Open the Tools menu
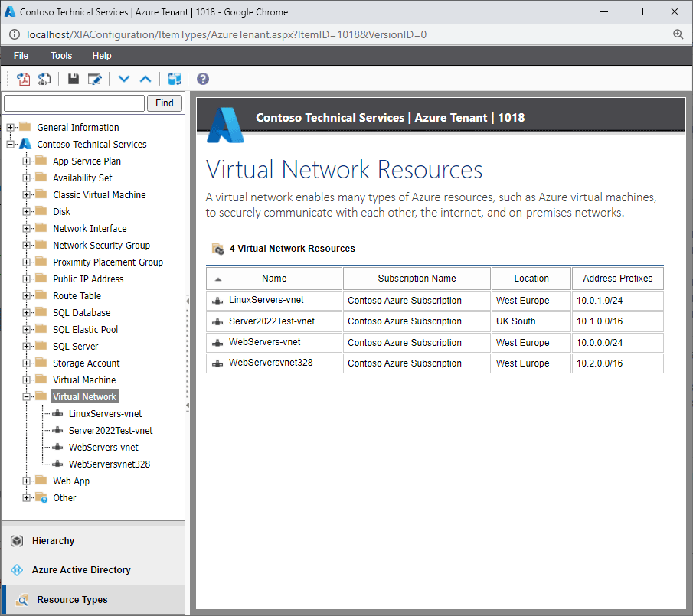693x616 pixels. point(61,56)
